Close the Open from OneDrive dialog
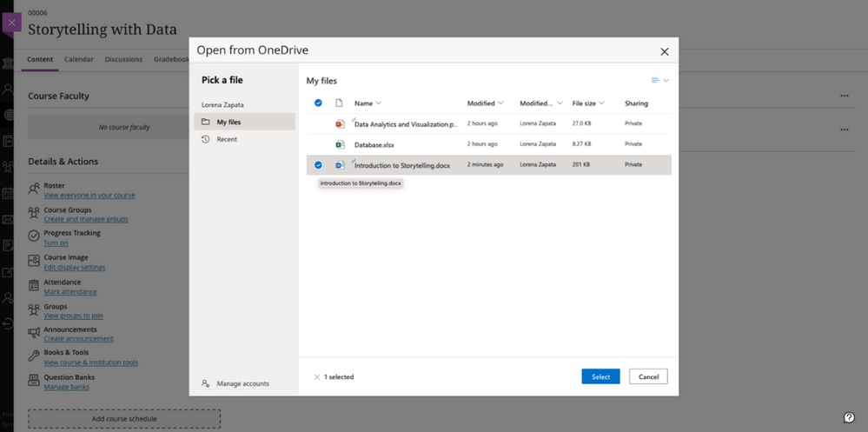Image resolution: width=868 pixels, height=432 pixels. pyautogui.click(x=665, y=51)
